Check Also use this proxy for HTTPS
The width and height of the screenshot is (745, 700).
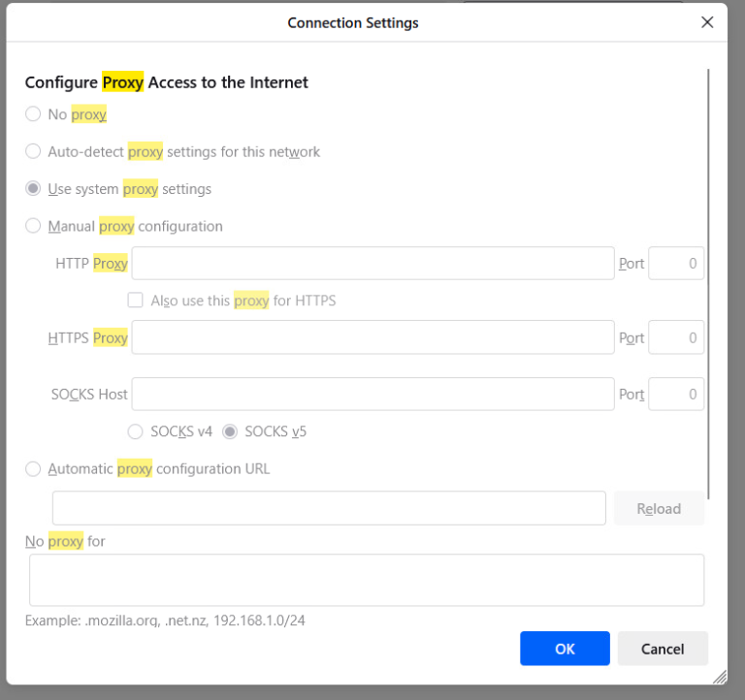coord(136,301)
